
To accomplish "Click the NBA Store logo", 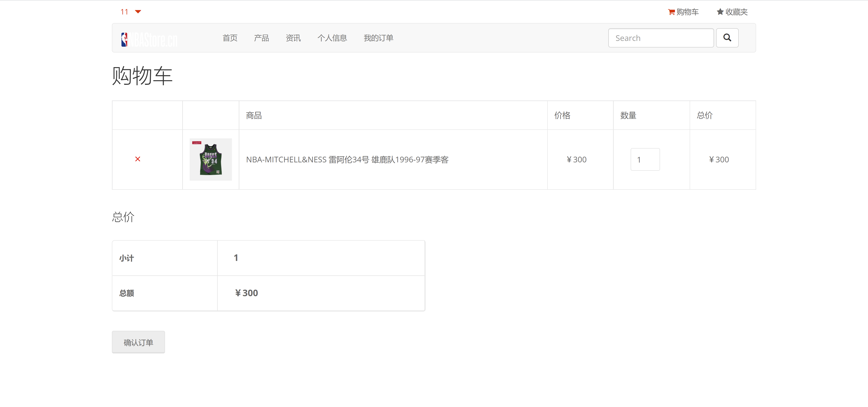I will pos(149,39).
